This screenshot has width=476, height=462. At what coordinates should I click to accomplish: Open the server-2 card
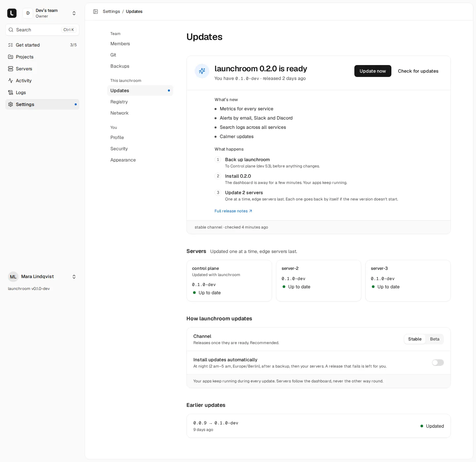click(x=319, y=281)
